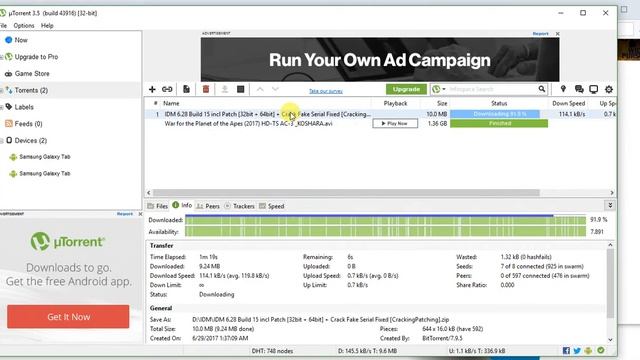
Task: Sort by the Down Speed column header
Action: [x=569, y=103]
